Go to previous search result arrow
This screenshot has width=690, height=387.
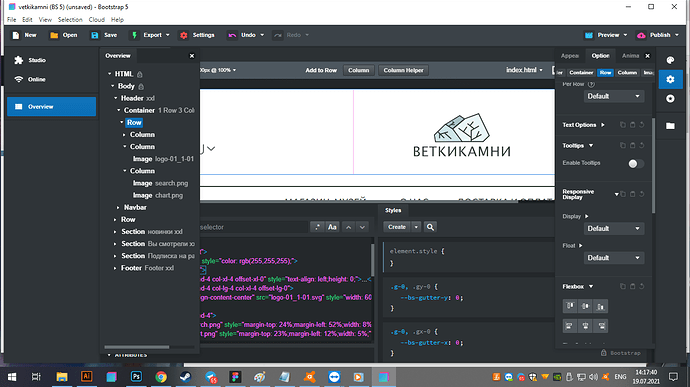pyautogui.click(x=349, y=227)
